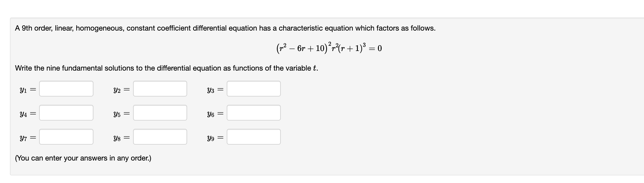Click the 'You can enter your answers' note
The height and width of the screenshot is (183, 644).
point(83,158)
